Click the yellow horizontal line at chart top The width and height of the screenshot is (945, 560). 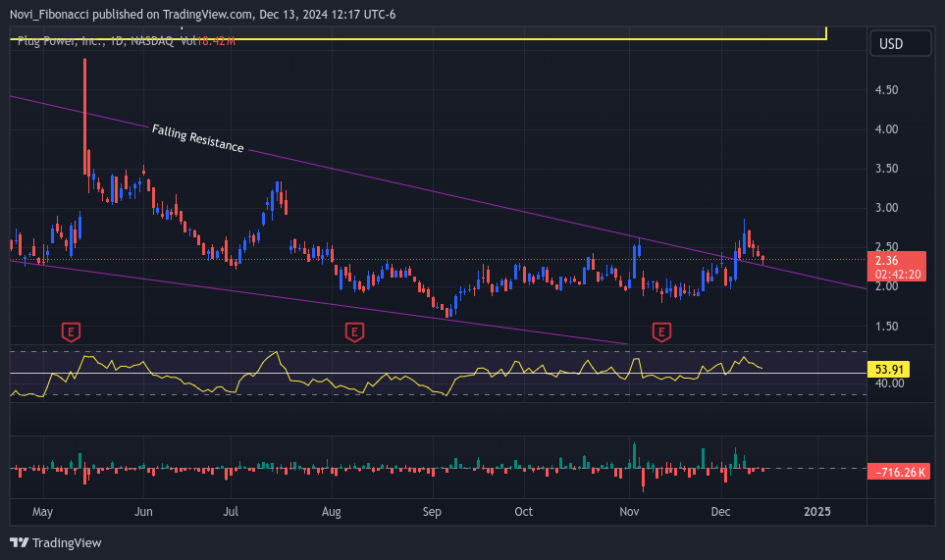[418, 39]
